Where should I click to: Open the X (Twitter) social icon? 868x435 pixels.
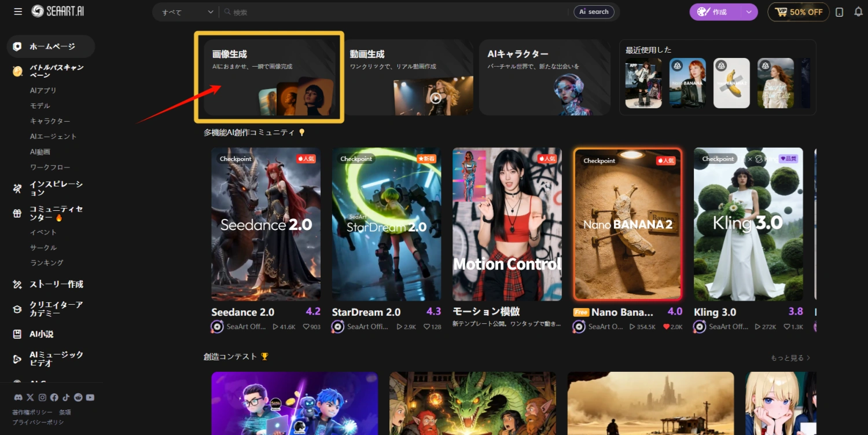click(x=30, y=397)
